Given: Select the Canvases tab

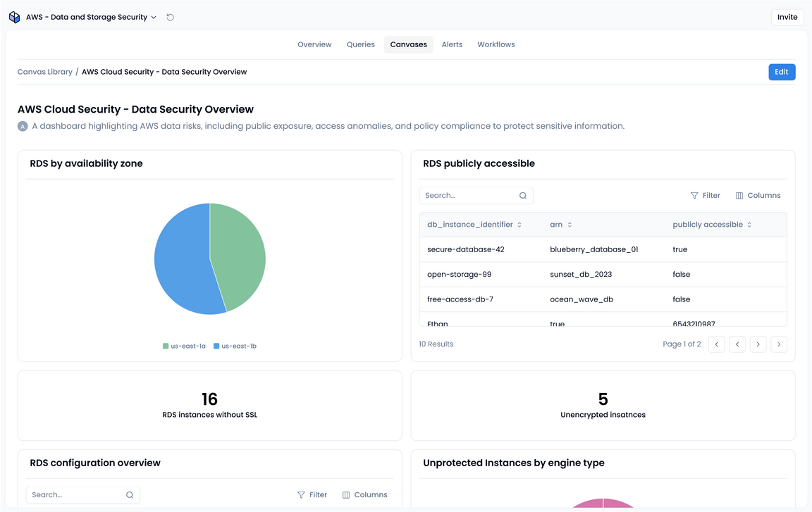Looking at the screenshot, I should point(409,44).
